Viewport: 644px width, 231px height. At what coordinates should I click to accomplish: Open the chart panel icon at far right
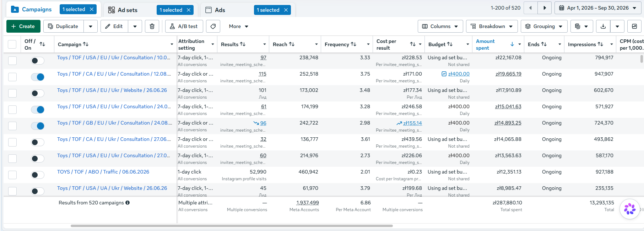pyautogui.click(x=634, y=26)
